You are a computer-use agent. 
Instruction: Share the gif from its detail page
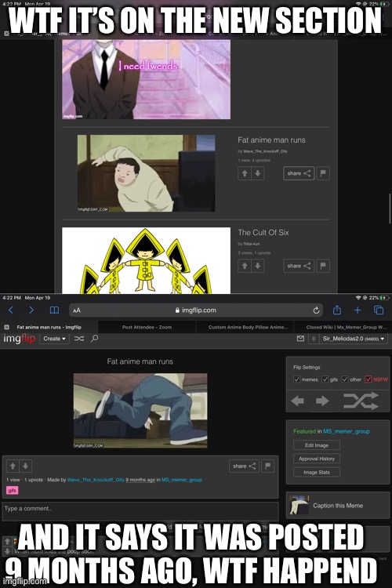pyautogui.click(x=244, y=466)
